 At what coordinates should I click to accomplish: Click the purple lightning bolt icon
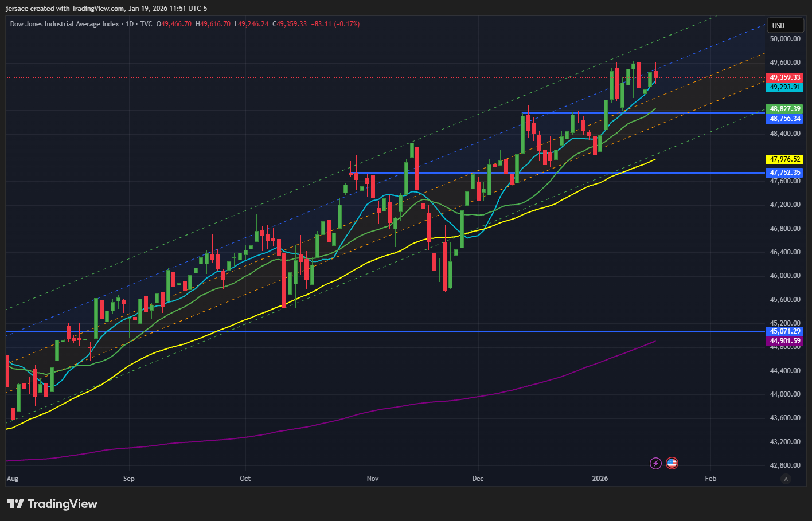point(655,463)
